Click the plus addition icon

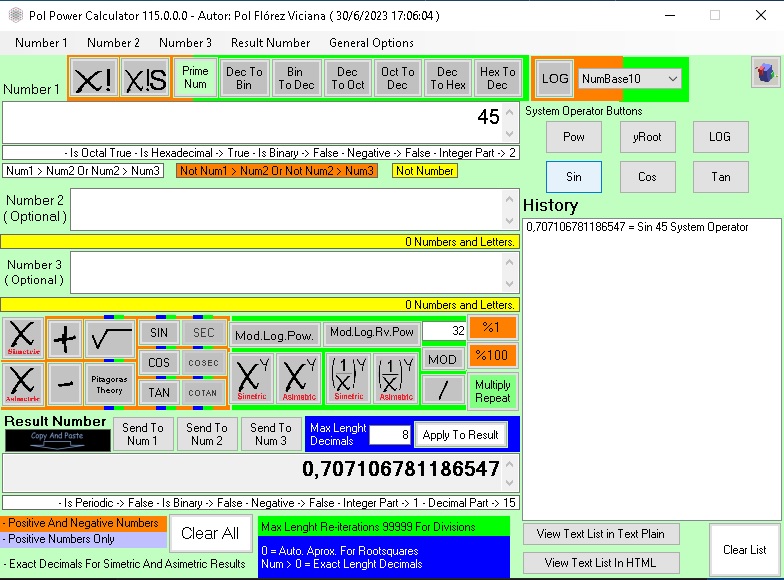pos(65,339)
